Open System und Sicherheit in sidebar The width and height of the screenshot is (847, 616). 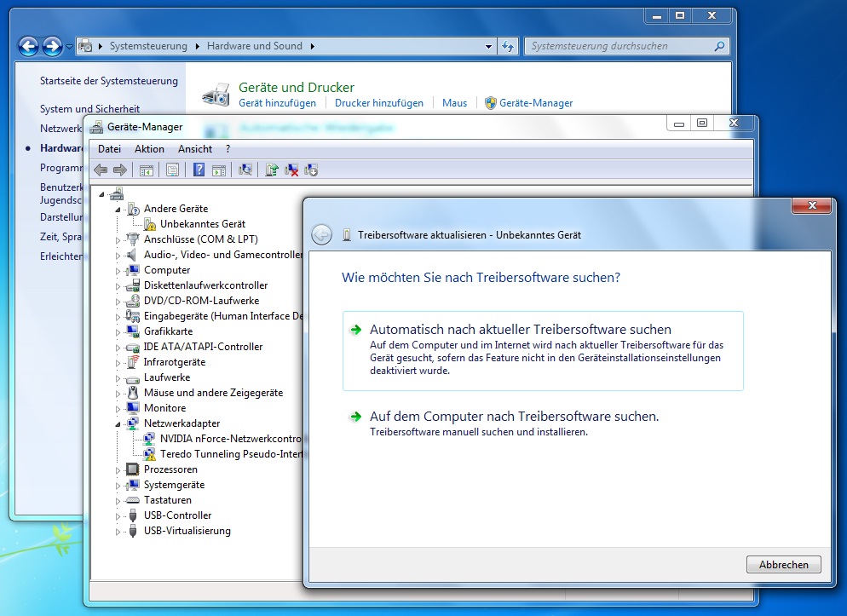[x=89, y=109]
